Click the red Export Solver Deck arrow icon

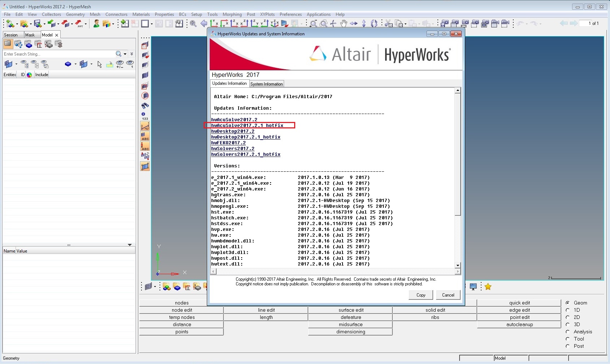[65, 24]
